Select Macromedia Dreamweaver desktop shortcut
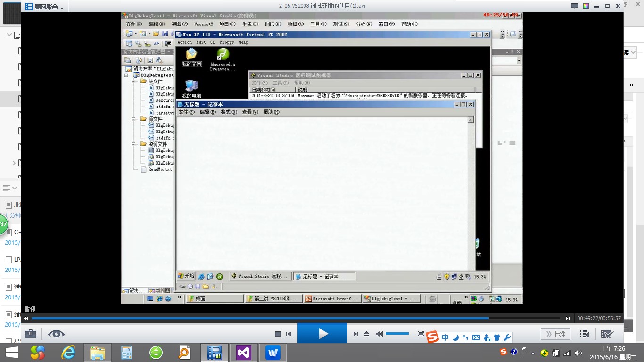This screenshot has width=644, height=362. point(223,59)
